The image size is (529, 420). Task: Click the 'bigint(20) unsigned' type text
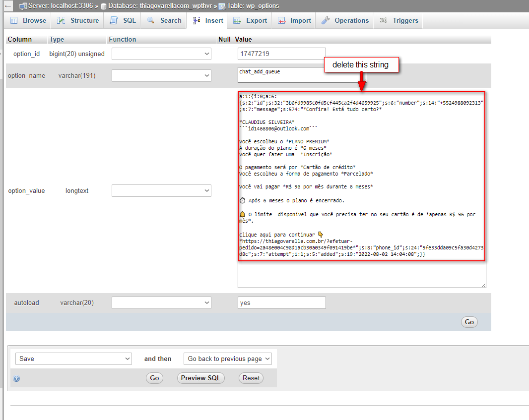tap(77, 54)
